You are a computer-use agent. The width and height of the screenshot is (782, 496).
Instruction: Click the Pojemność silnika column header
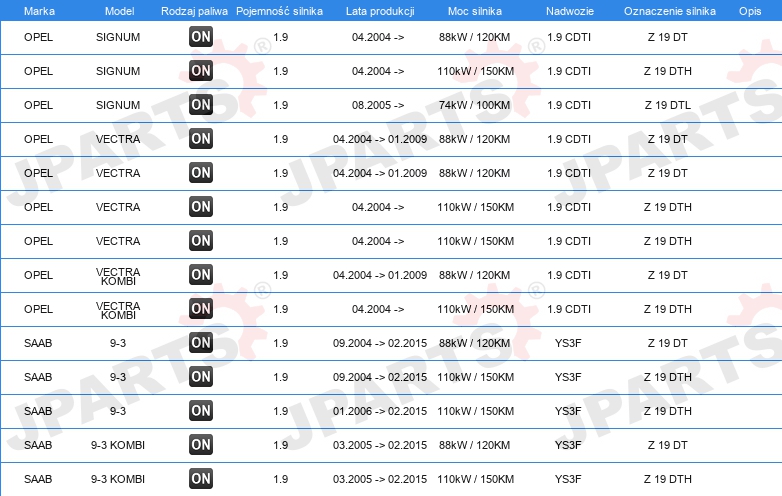click(279, 11)
